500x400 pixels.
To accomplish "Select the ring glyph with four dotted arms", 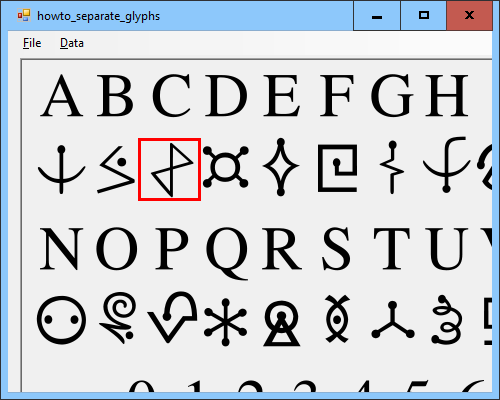I will [226, 167].
